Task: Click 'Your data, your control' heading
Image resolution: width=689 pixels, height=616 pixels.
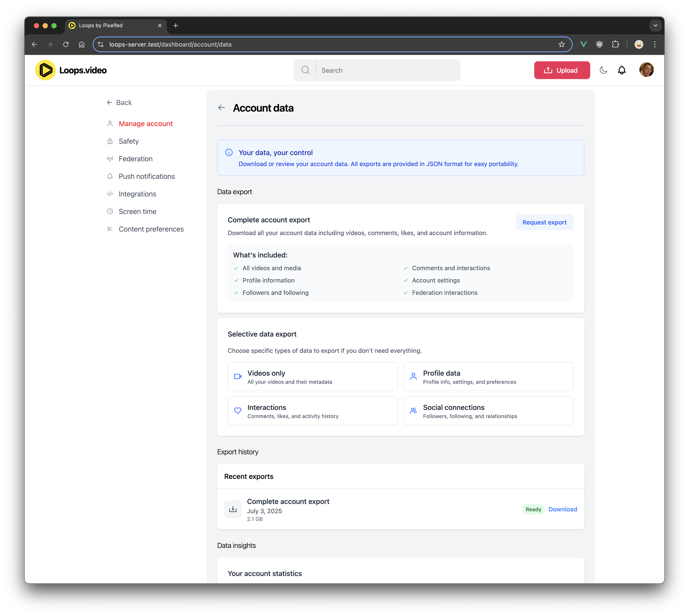Action: [x=276, y=153]
